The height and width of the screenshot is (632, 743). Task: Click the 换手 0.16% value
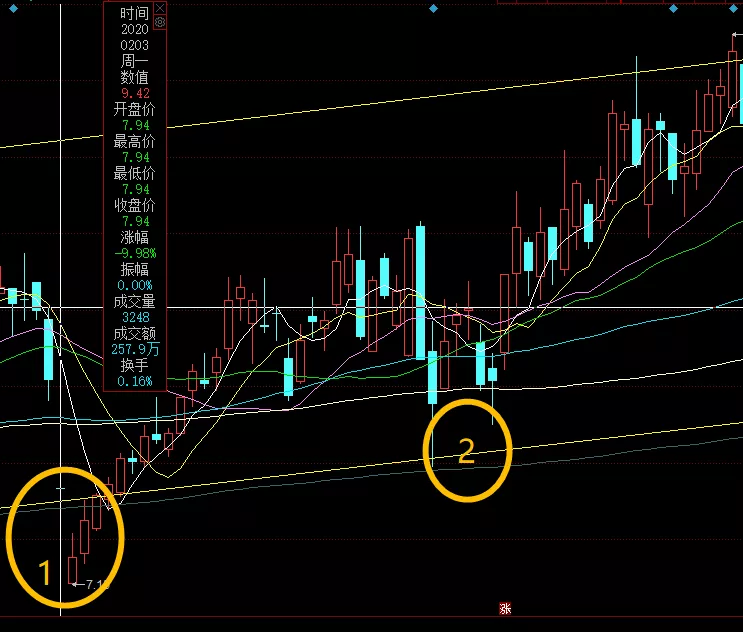click(x=134, y=381)
